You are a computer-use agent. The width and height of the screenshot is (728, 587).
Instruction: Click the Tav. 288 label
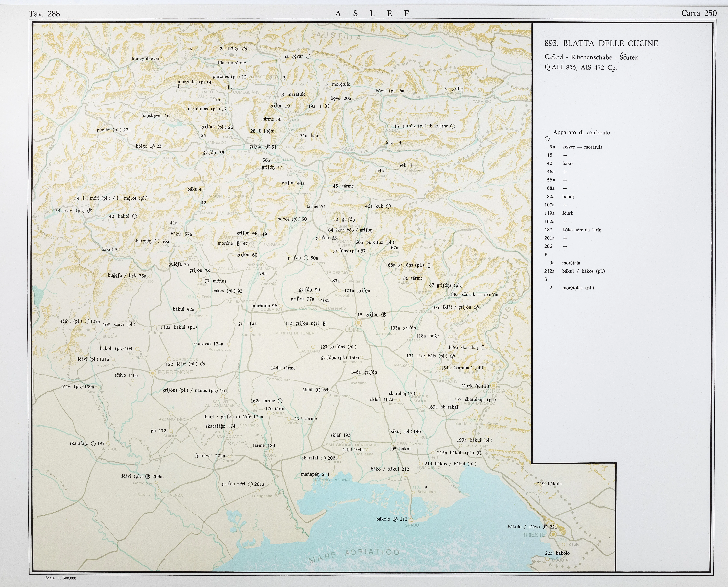point(44,13)
